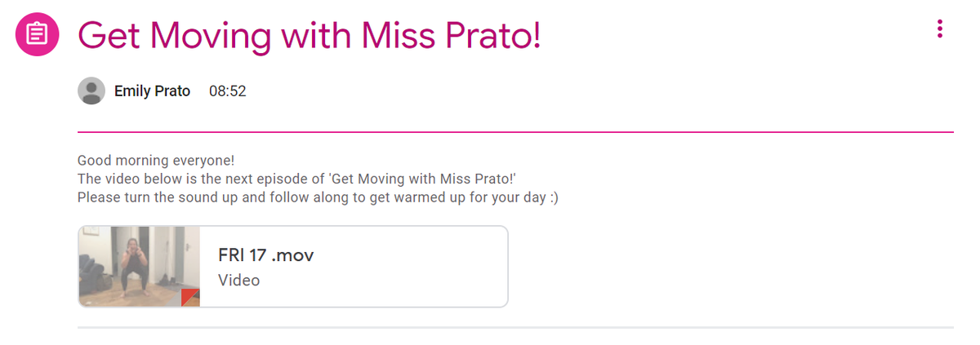Click Emily Prato's grey profile avatar
The height and width of the screenshot is (345, 980).
click(x=91, y=91)
